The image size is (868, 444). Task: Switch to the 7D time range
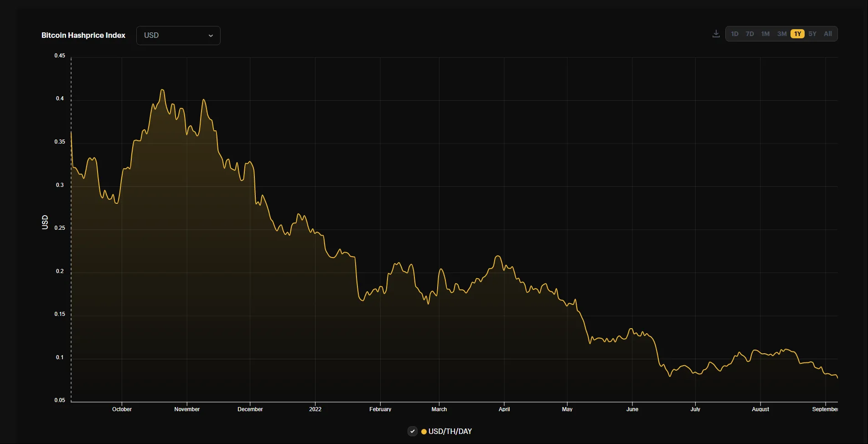click(749, 34)
